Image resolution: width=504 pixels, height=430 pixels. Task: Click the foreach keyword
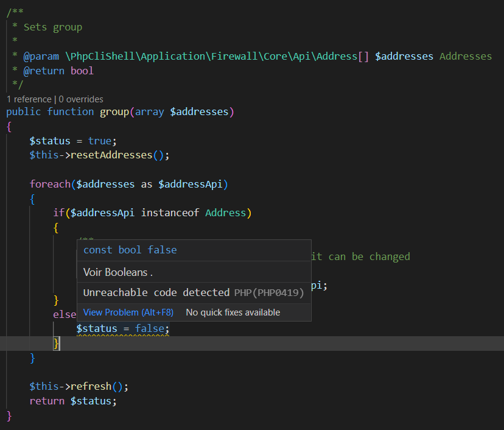click(47, 184)
